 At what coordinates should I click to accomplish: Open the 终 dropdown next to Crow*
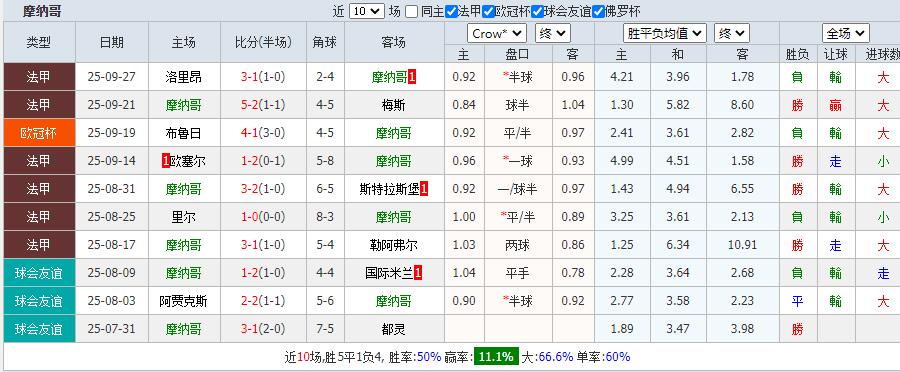pyautogui.click(x=553, y=34)
